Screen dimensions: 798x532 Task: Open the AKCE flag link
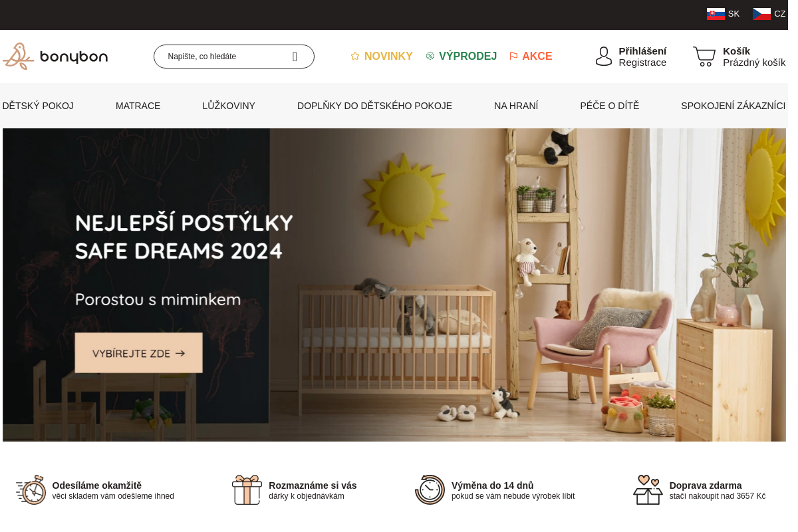pyautogui.click(x=531, y=57)
